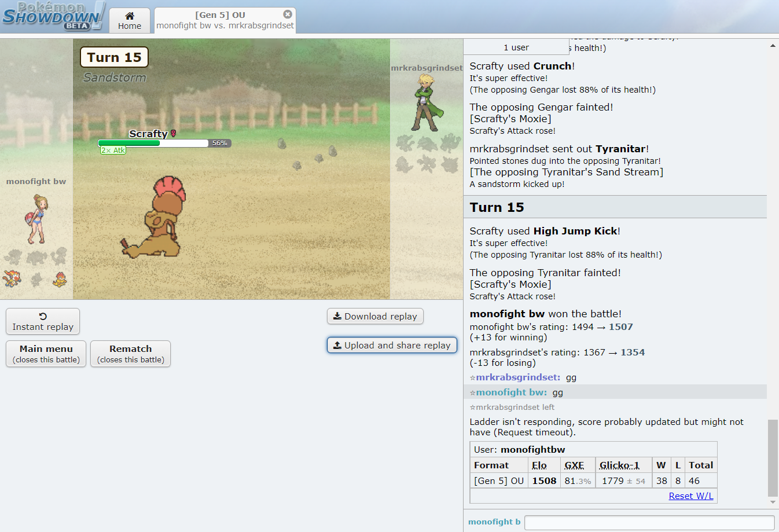This screenshot has width=779, height=532.
Task: Click Download replay
Action: coord(375,316)
